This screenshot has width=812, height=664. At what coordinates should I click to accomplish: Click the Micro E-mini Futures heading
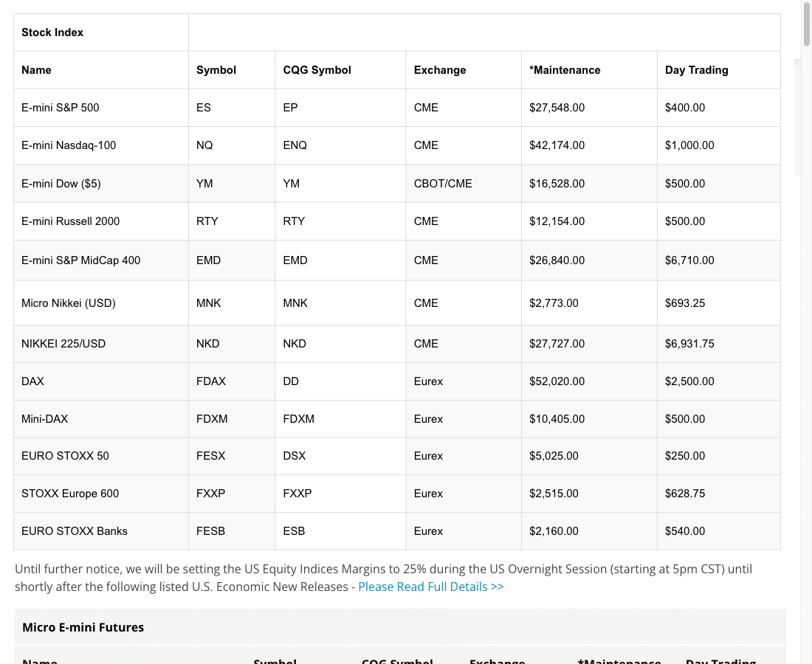[83, 627]
